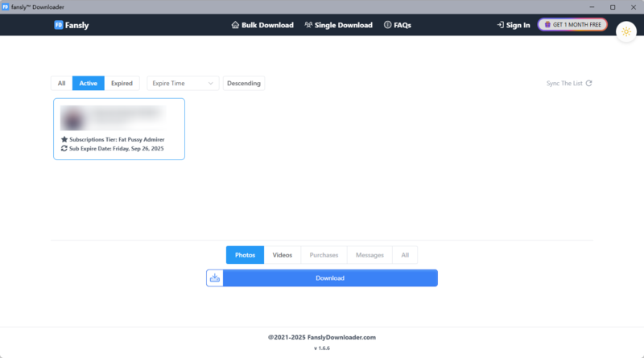Select the Messages content tab
Image resolution: width=644 pixels, height=358 pixels.
tap(369, 255)
